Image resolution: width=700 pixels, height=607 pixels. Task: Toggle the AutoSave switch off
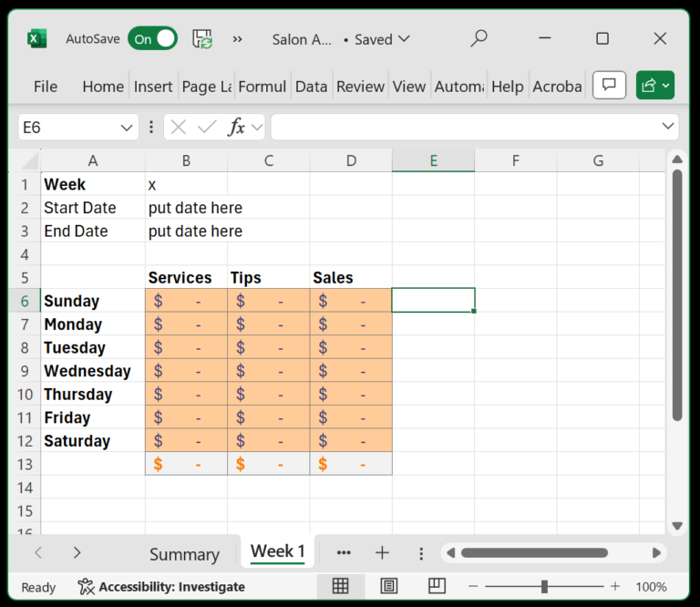click(x=153, y=39)
